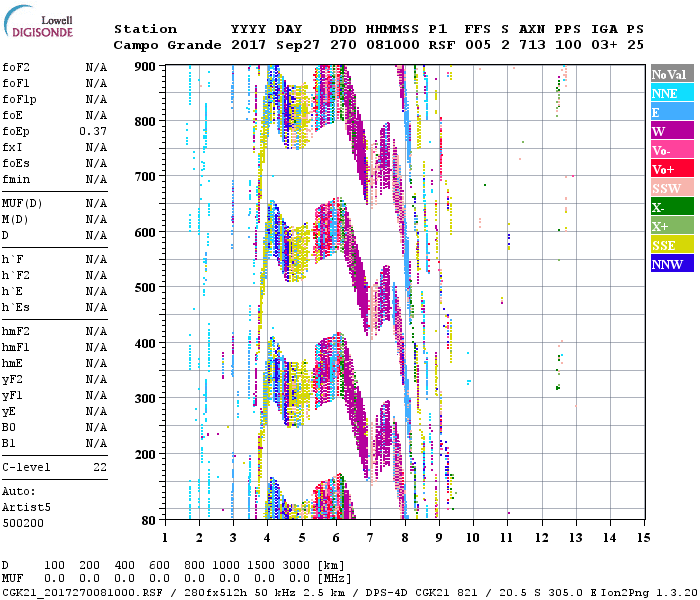The width and height of the screenshot is (700, 600).
Task: Select the NoVal gray legend swatch
Action: click(672, 74)
